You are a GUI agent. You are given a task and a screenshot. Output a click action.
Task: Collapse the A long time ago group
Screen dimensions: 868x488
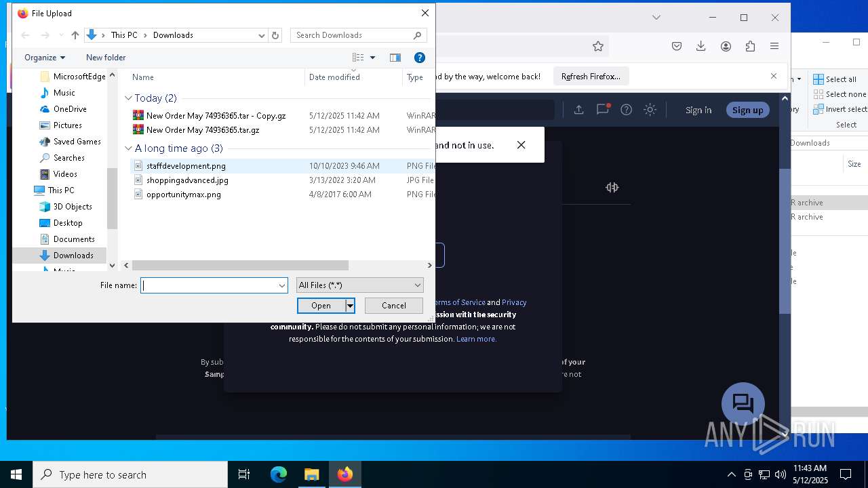pos(128,148)
